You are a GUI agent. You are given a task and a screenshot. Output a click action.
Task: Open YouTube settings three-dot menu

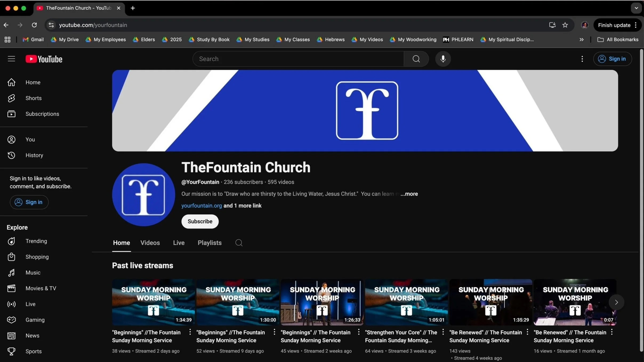(582, 59)
